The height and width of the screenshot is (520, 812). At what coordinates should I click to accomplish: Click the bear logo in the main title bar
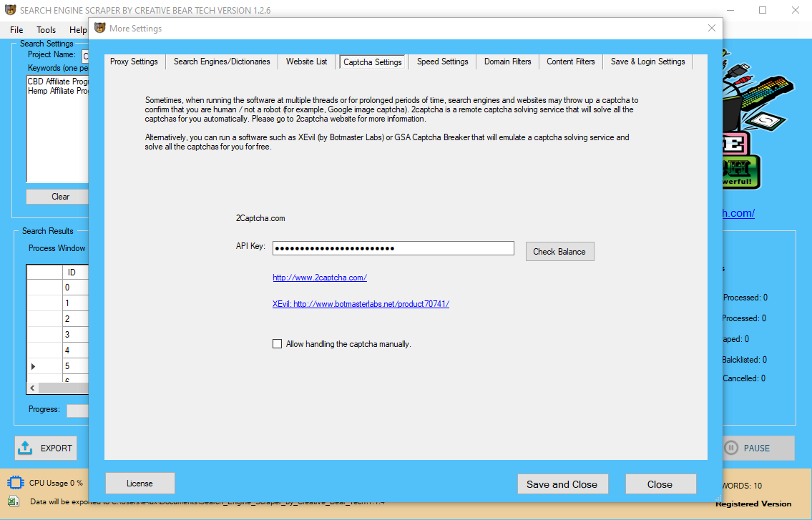click(x=11, y=10)
